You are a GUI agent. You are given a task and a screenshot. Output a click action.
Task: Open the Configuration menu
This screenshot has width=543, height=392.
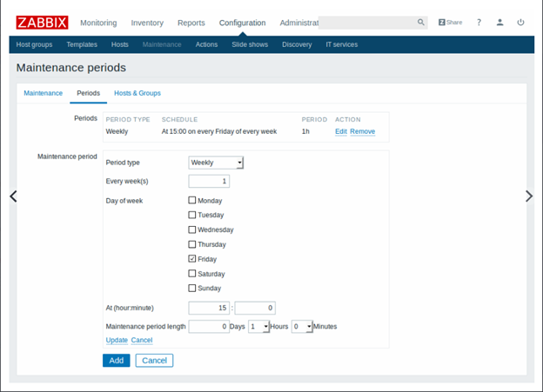coord(243,23)
